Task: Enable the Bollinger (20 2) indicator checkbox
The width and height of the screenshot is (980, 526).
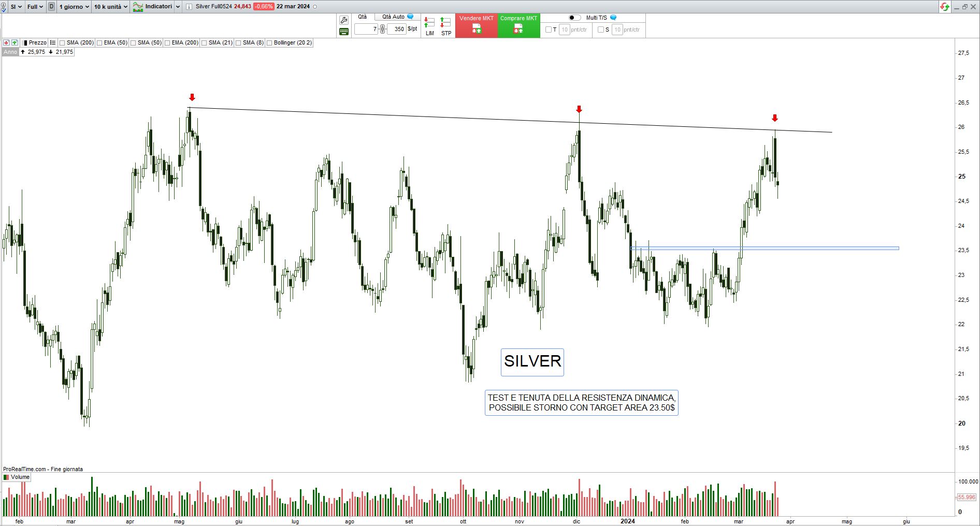Action: tap(269, 43)
